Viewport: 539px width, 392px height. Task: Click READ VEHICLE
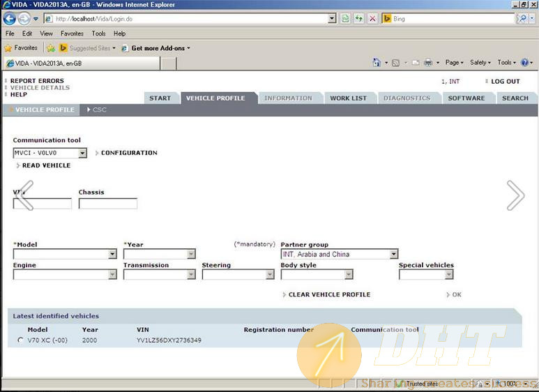coord(47,165)
